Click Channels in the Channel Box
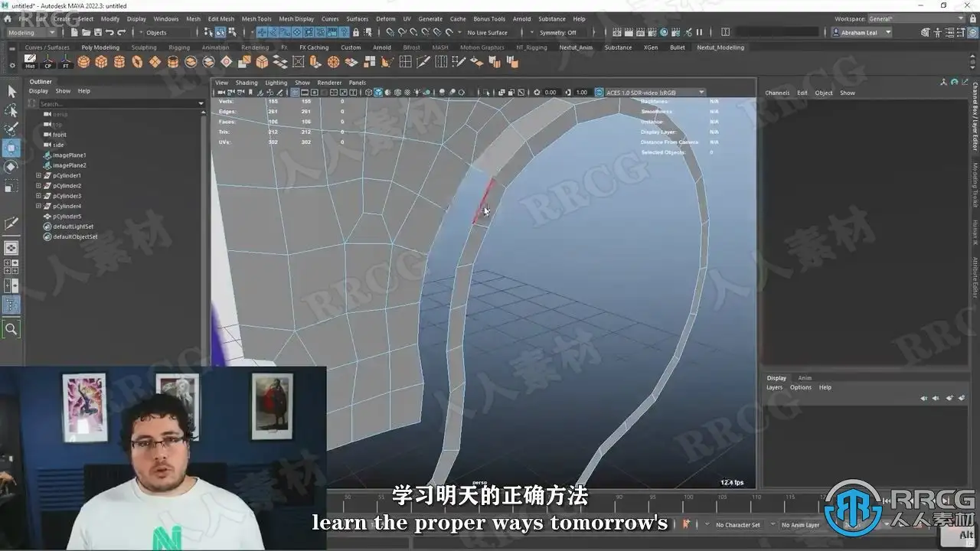The image size is (980, 551). [777, 93]
